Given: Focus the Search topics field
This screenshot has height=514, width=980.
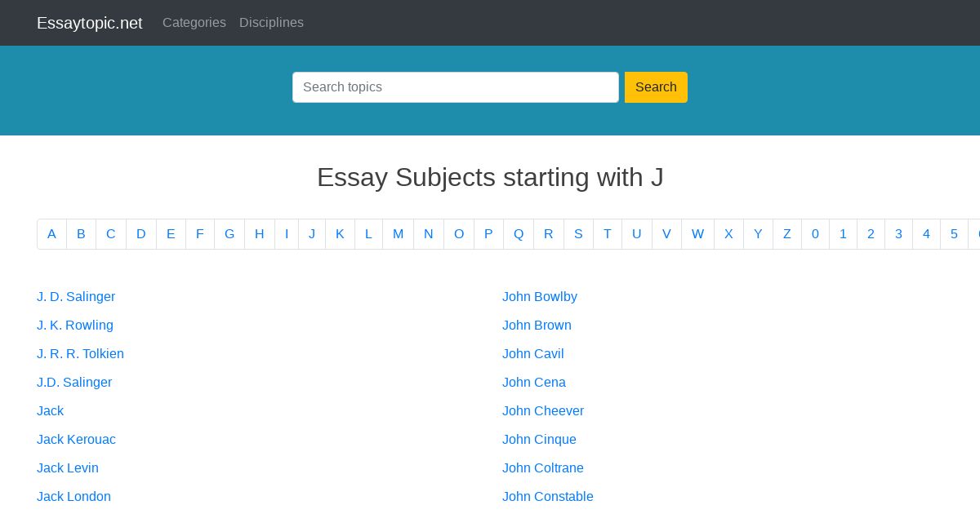Looking at the screenshot, I should pyautogui.click(x=456, y=87).
